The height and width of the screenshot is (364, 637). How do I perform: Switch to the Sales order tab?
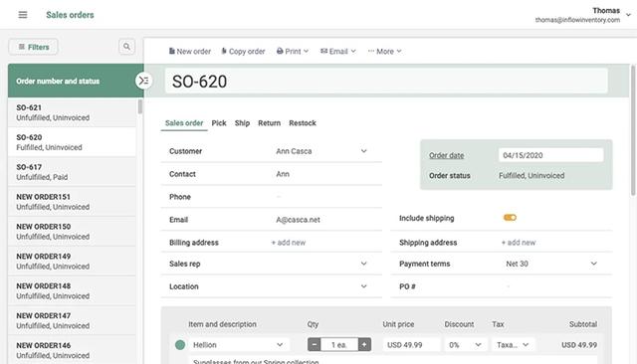pos(184,123)
